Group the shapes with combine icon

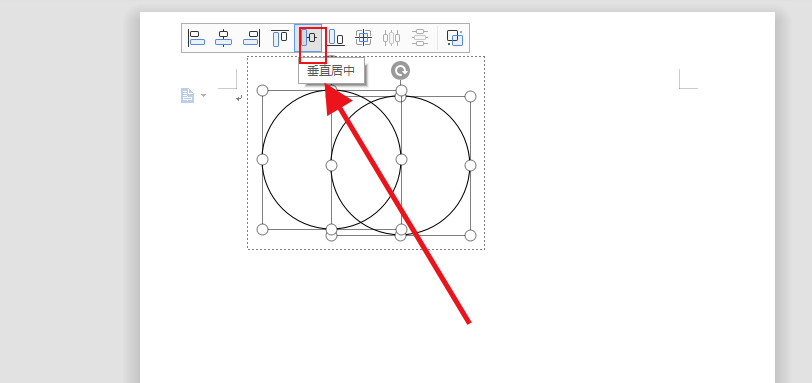point(455,38)
